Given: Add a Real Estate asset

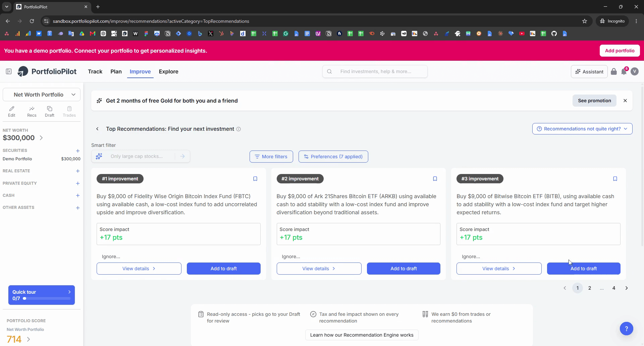Looking at the screenshot, I should click(78, 171).
